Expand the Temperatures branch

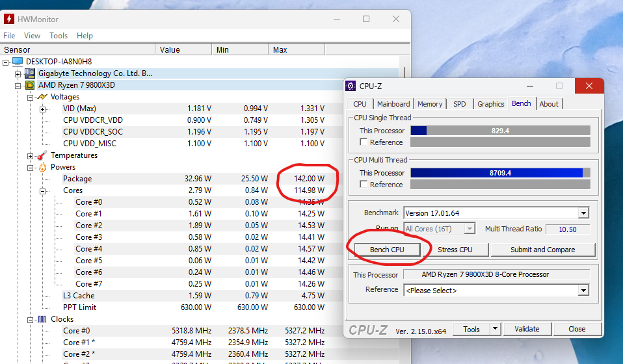coord(30,157)
